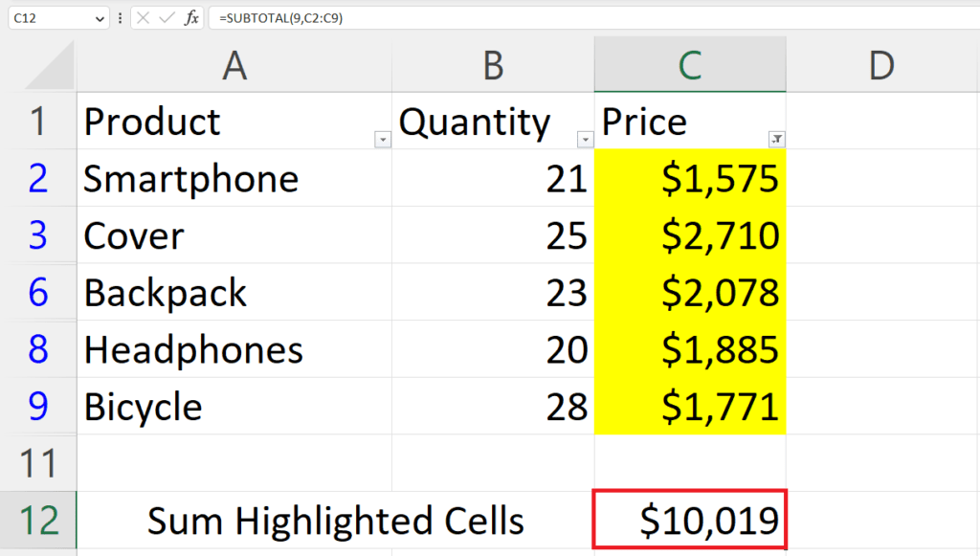
Task: Select row 11 by clicking its row number
Action: (x=38, y=462)
